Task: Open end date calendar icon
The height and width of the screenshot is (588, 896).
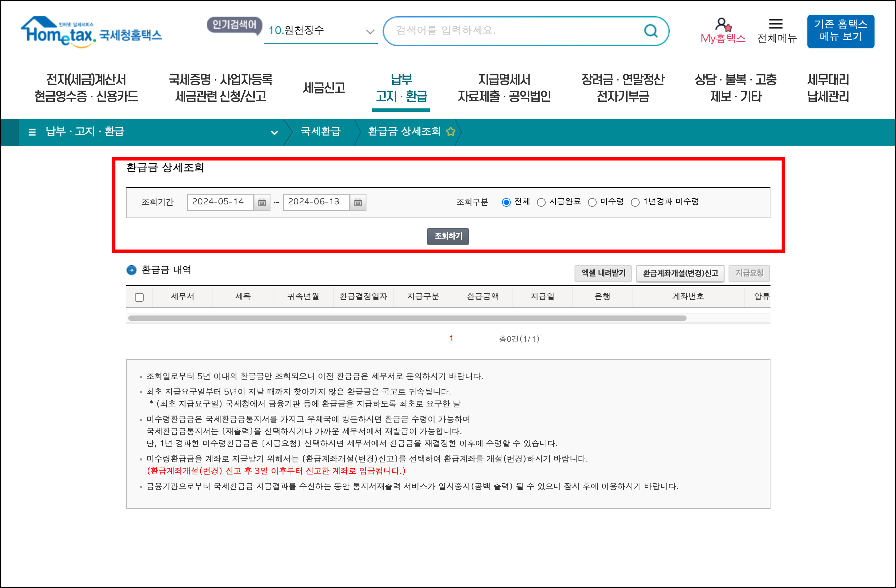Action: coord(358,202)
